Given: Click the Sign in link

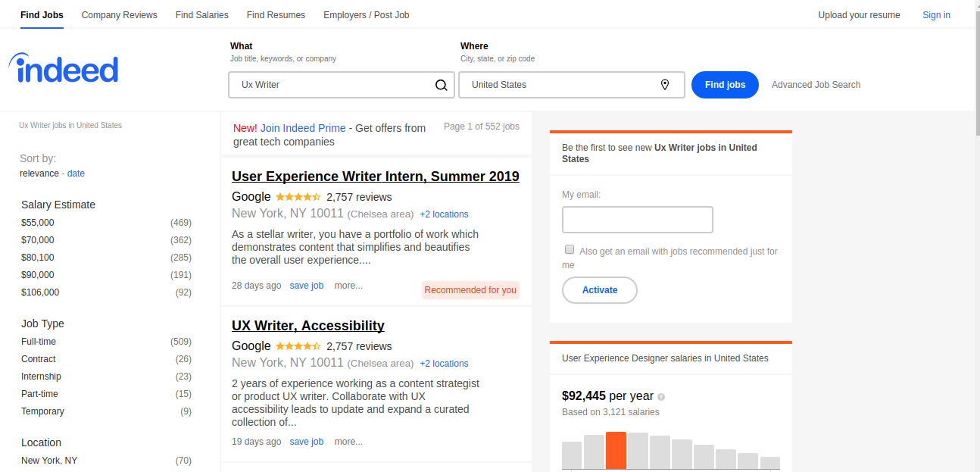Looking at the screenshot, I should [x=936, y=15].
